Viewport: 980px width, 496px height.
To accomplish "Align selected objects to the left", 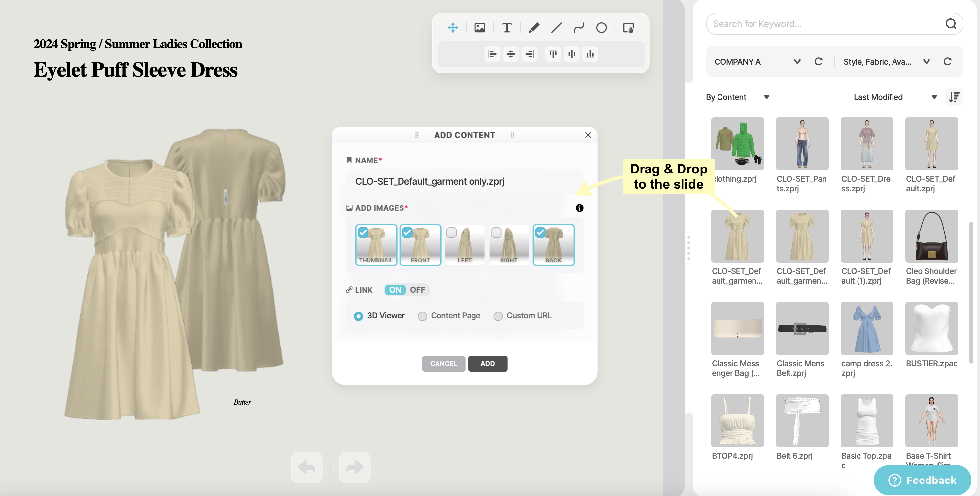I will click(x=492, y=54).
